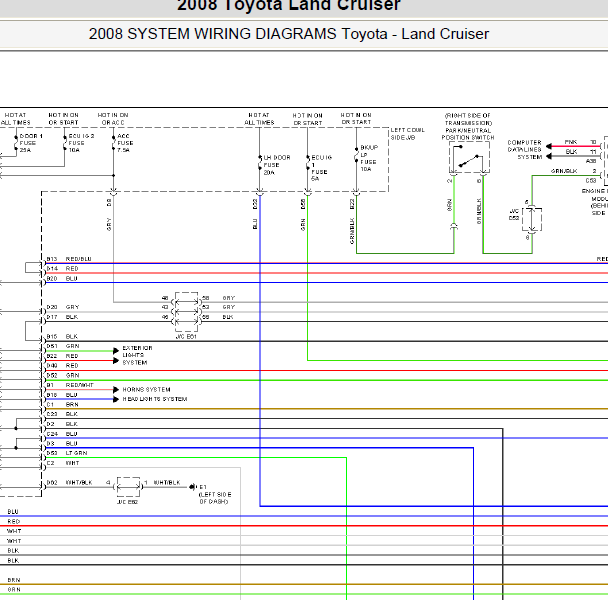Image resolution: width=608 pixels, height=600 pixels.
Task: Click the E1 ground point symbol
Action: point(193,487)
